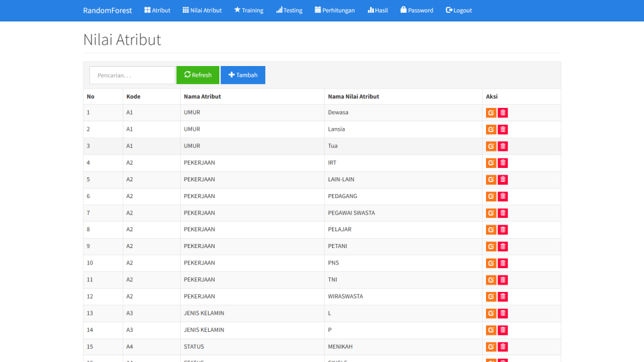Click the blue Tambah button
The width and height of the screenshot is (644, 362).
243,75
